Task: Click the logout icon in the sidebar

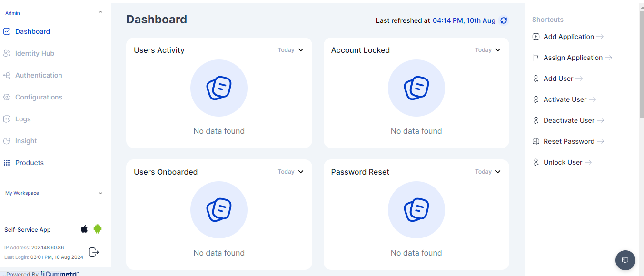Action: (94, 252)
